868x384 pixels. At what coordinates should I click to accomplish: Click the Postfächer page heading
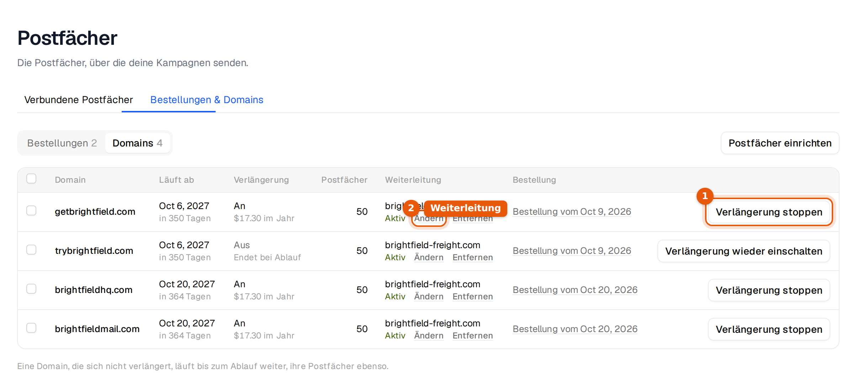[67, 38]
